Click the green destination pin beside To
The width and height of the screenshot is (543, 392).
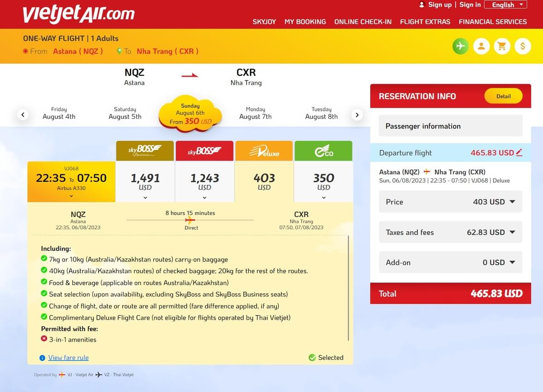[x=119, y=51]
